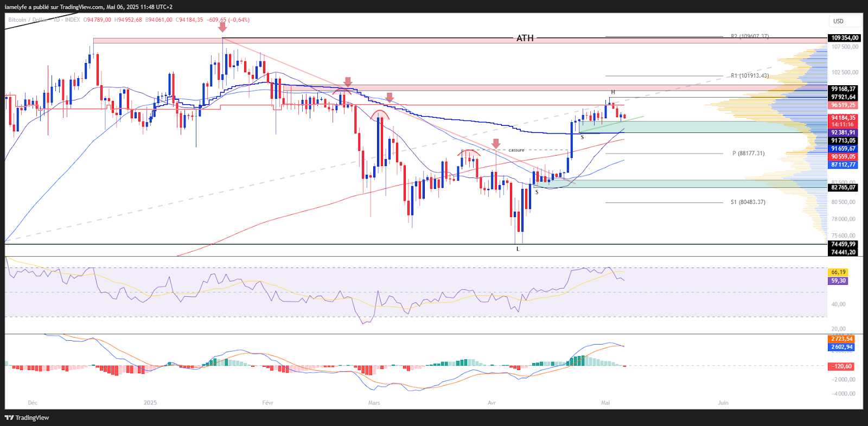
Task: Click the Mars label on time axis
Action: [x=374, y=403]
